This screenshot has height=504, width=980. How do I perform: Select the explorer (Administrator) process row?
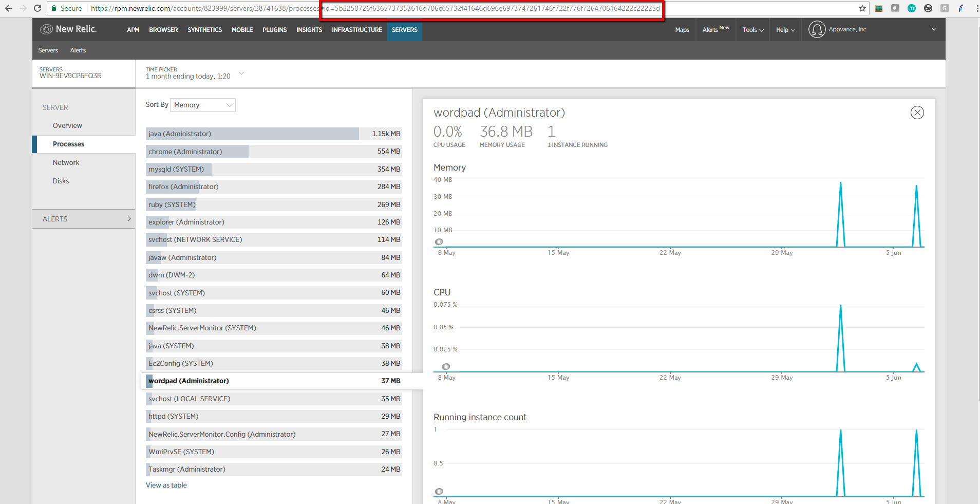tap(274, 222)
